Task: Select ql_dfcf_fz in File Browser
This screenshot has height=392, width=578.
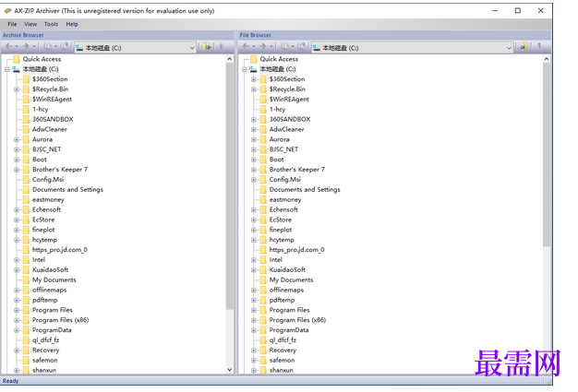Action: (x=283, y=340)
